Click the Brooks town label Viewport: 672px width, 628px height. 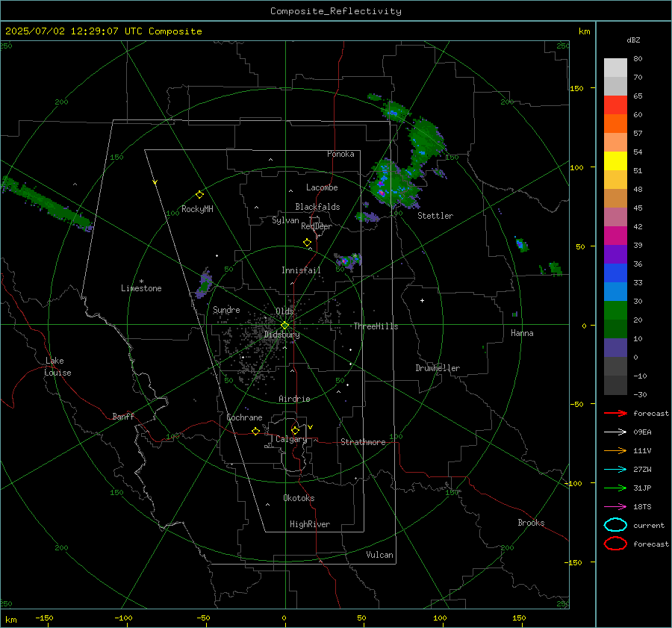(531, 523)
